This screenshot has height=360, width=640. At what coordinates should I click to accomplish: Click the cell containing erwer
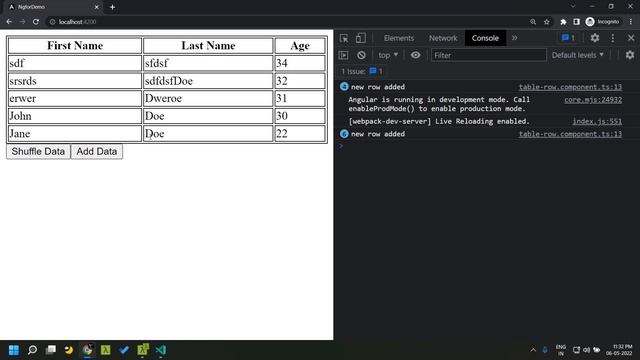coord(75,98)
